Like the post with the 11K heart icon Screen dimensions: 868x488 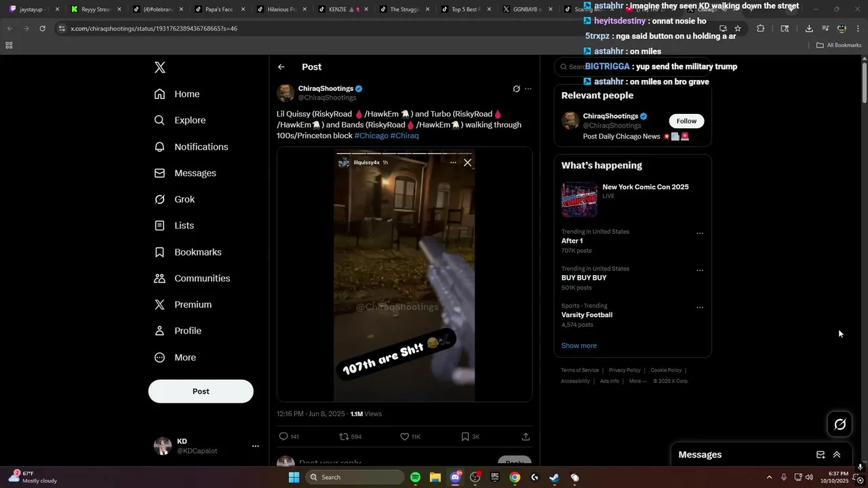coord(410,436)
